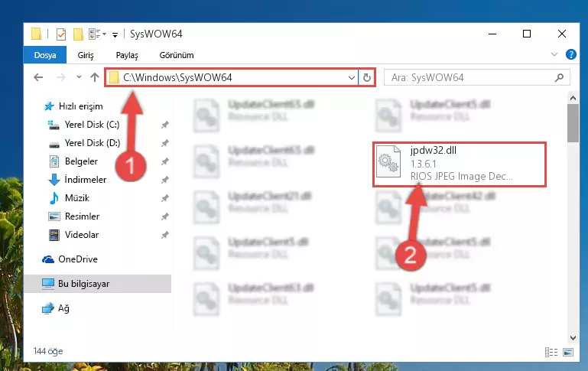This screenshot has height=371, width=588.
Task: Go back with the left arrow
Action: coord(38,77)
